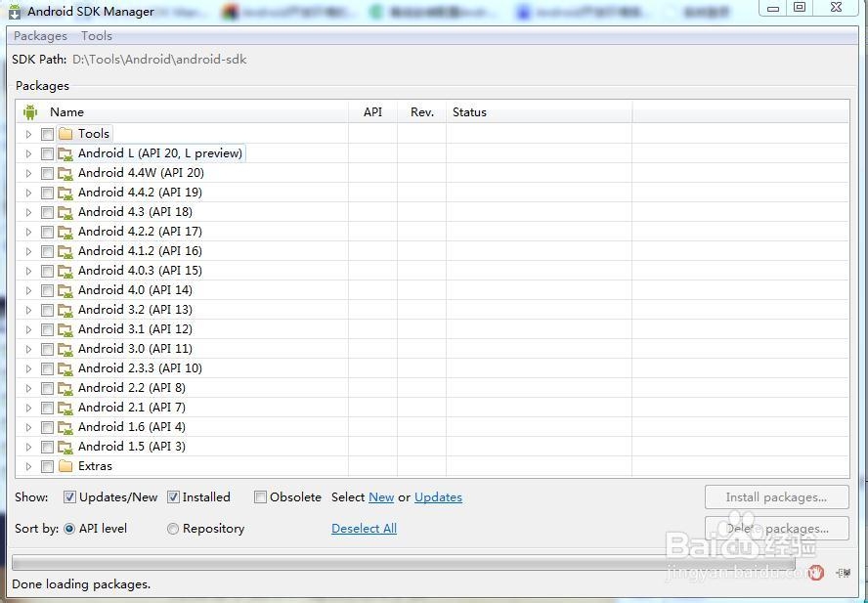Click the loading progress bar
The image size is (868, 603).
click(x=404, y=564)
